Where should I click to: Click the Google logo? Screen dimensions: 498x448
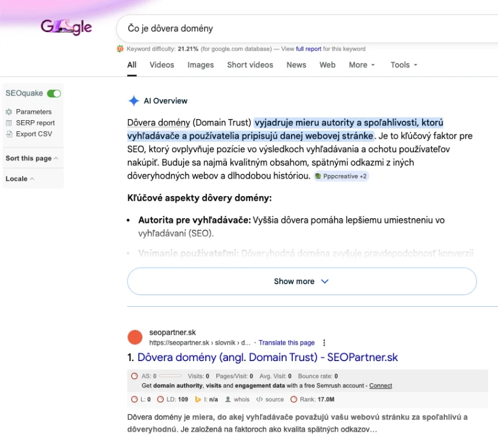(x=66, y=27)
